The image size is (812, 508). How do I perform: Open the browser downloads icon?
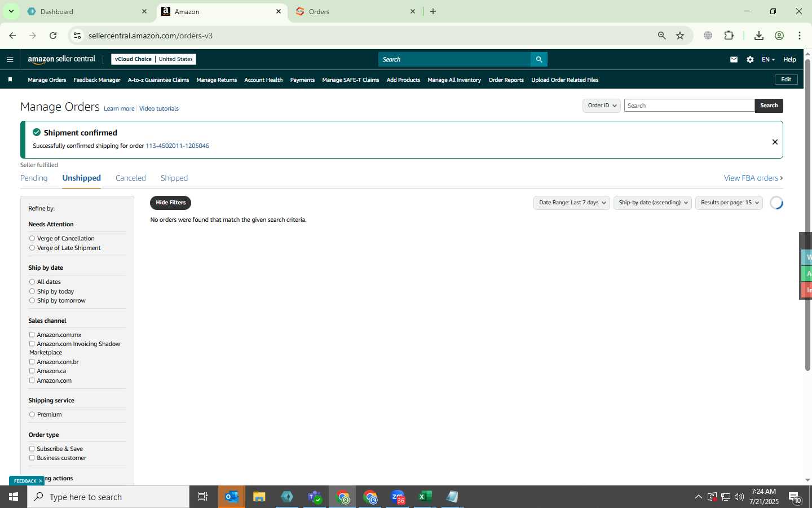(759, 36)
